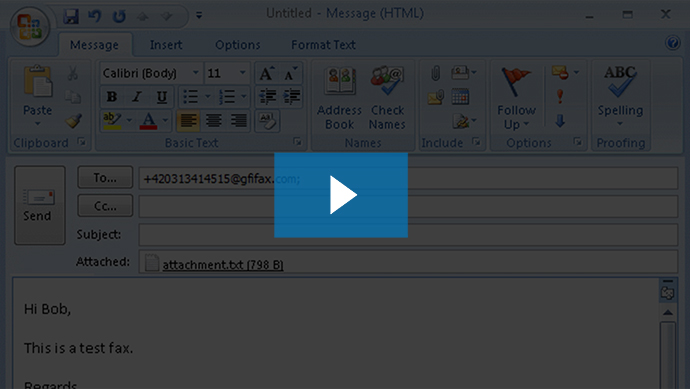Align text left
The width and height of the screenshot is (690, 389).
(x=188, y=121)
